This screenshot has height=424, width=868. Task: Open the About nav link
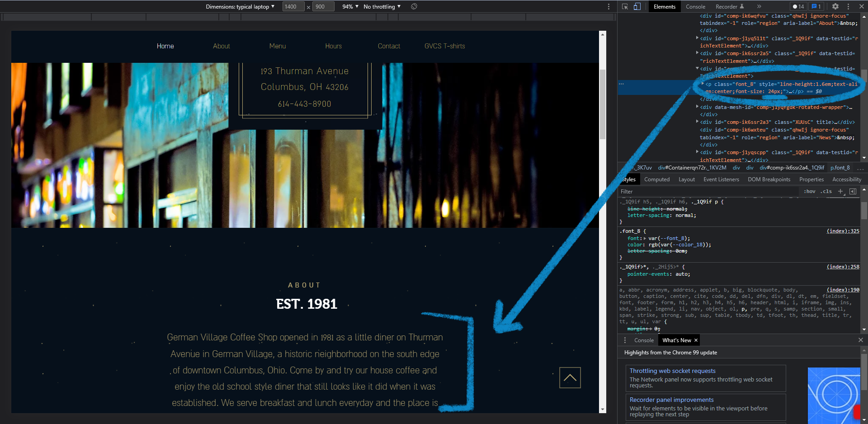point(222,46)
